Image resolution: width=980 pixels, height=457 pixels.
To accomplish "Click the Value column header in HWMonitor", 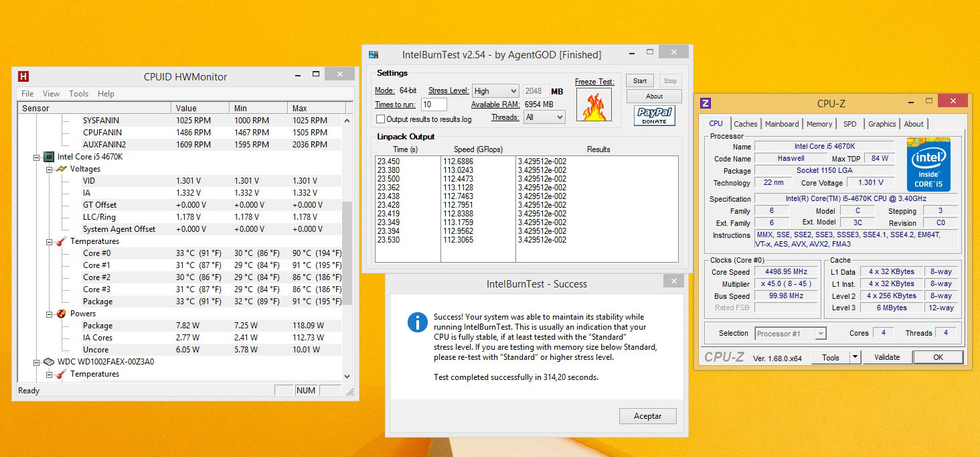I will tap(201, 108).
